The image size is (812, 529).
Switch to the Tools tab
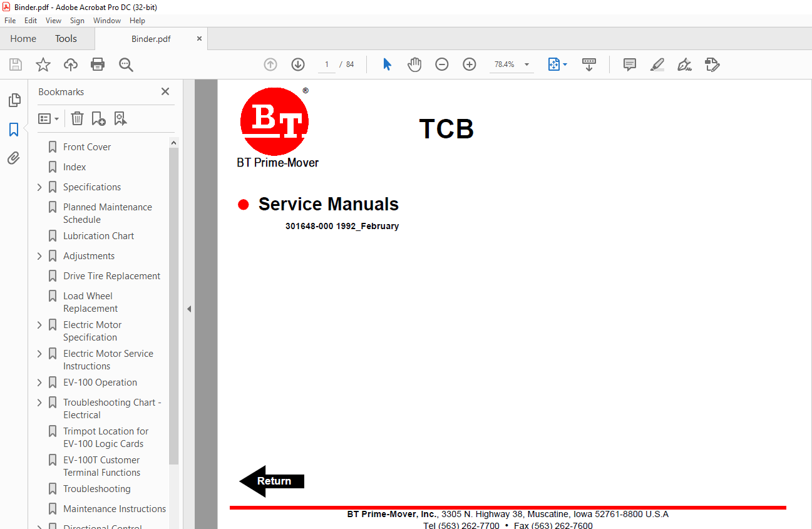pos(66,39)
